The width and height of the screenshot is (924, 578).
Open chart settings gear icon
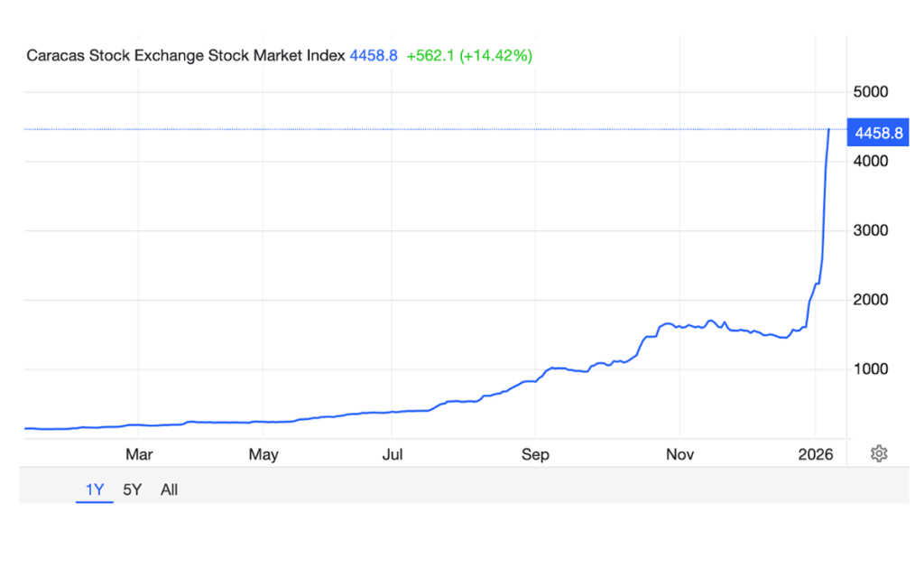879,453
